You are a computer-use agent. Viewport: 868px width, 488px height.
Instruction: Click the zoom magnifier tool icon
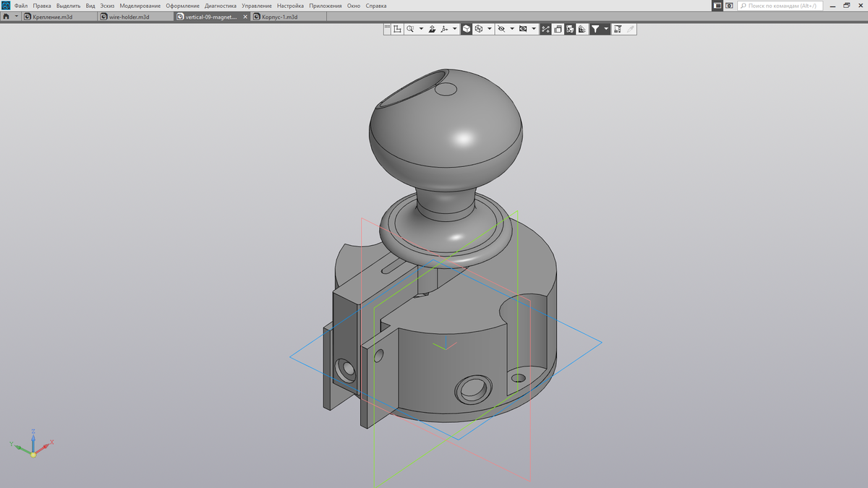tap(411, 29)
